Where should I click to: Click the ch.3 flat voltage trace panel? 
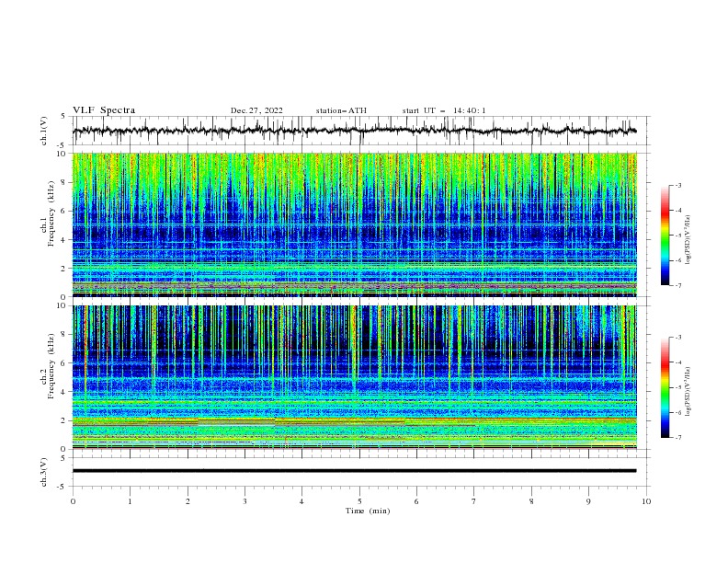361,472
